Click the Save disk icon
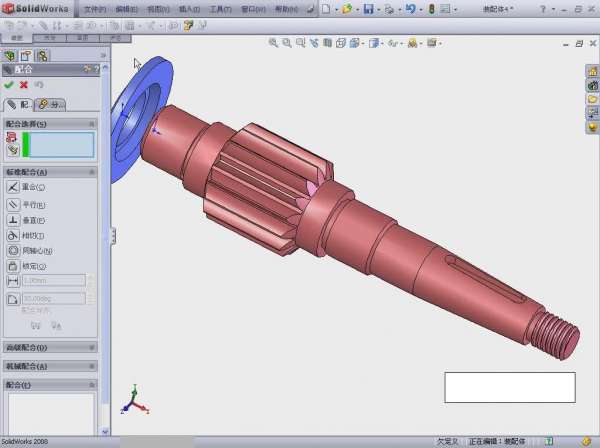 pos(368,8)
